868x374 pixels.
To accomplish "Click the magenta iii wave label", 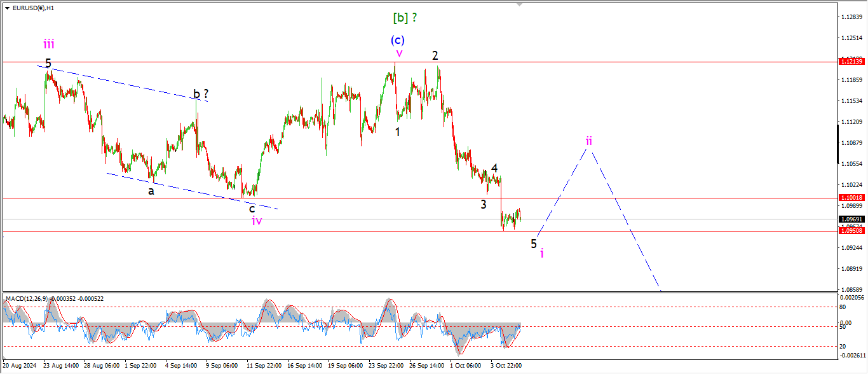I will 48,44.
